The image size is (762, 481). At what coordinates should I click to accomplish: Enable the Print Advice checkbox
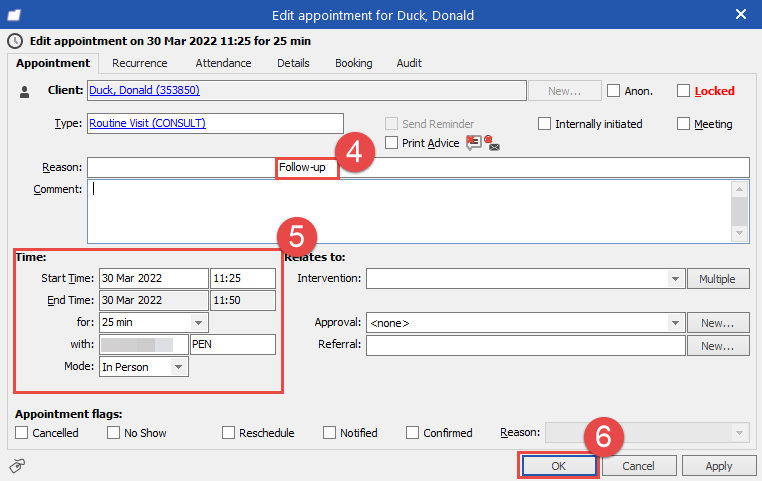(x=391, y=143)
